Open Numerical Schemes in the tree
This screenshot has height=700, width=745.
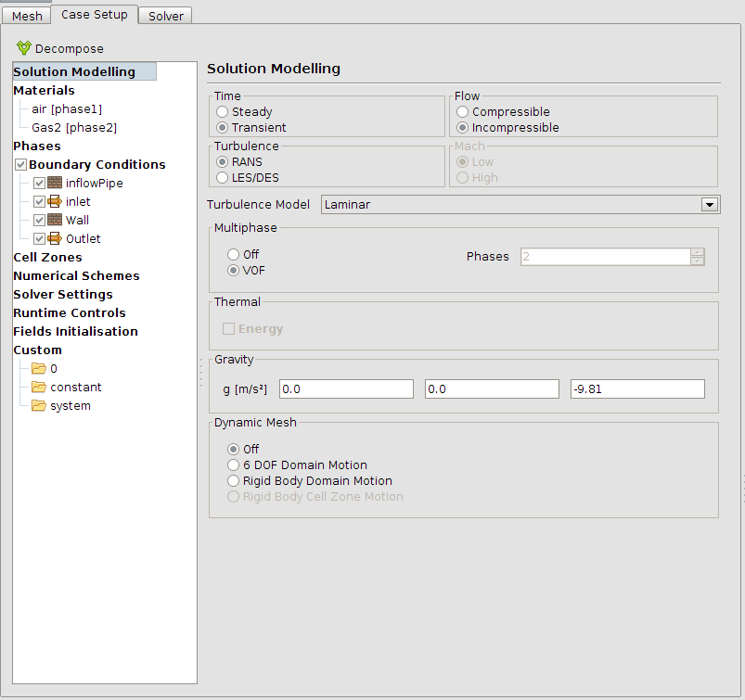76,276
